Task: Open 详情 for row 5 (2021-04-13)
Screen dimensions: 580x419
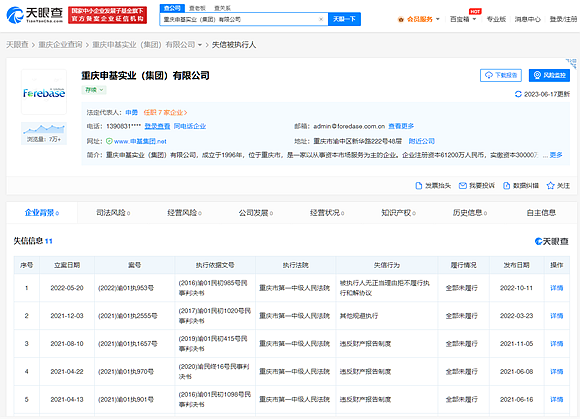Action: pos(557,400)
